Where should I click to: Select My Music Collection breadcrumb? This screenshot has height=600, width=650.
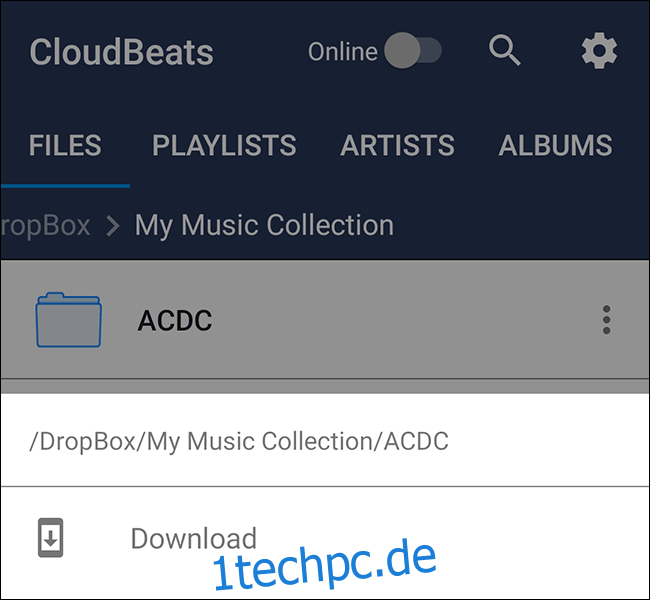[x=264, y=226]
